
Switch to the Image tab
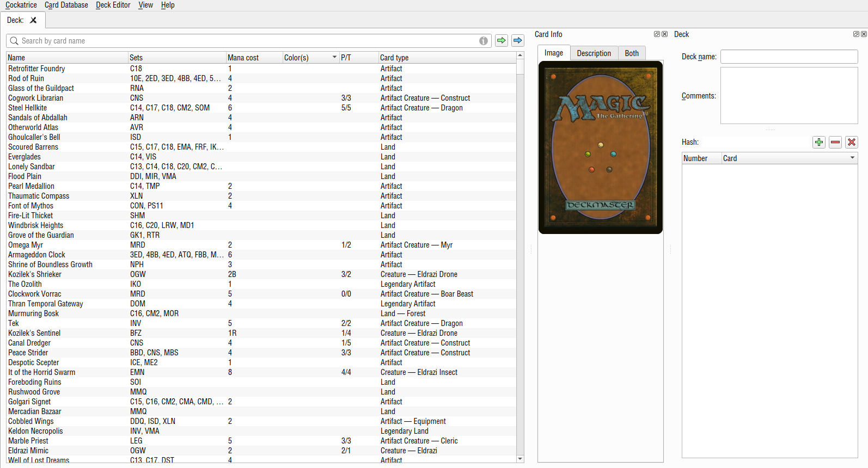(554, 53)
